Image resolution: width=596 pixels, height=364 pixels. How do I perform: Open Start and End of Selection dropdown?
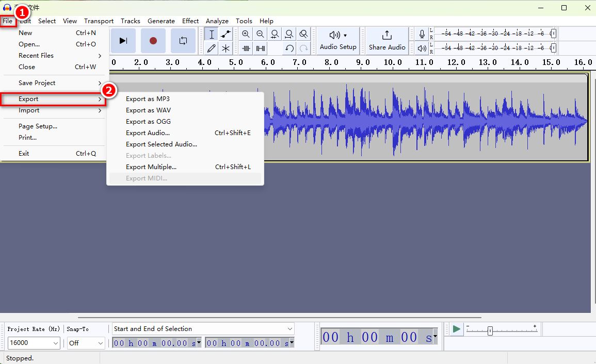[203, 328]
